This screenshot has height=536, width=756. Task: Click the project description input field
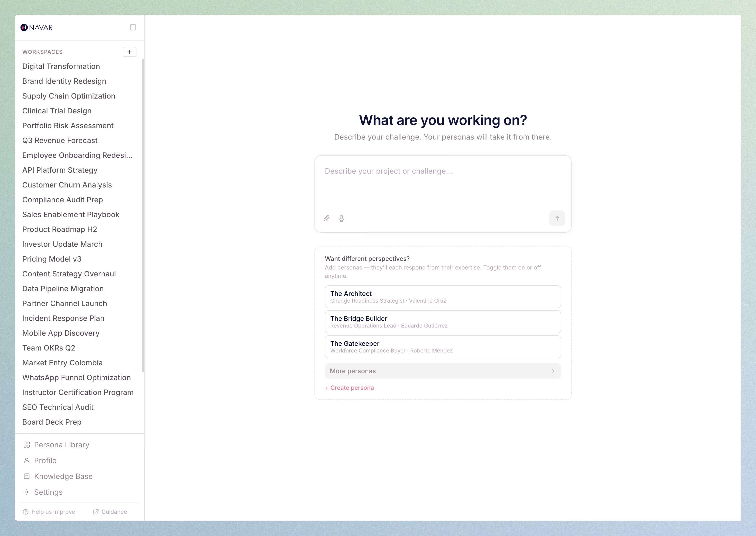(443, 182)
